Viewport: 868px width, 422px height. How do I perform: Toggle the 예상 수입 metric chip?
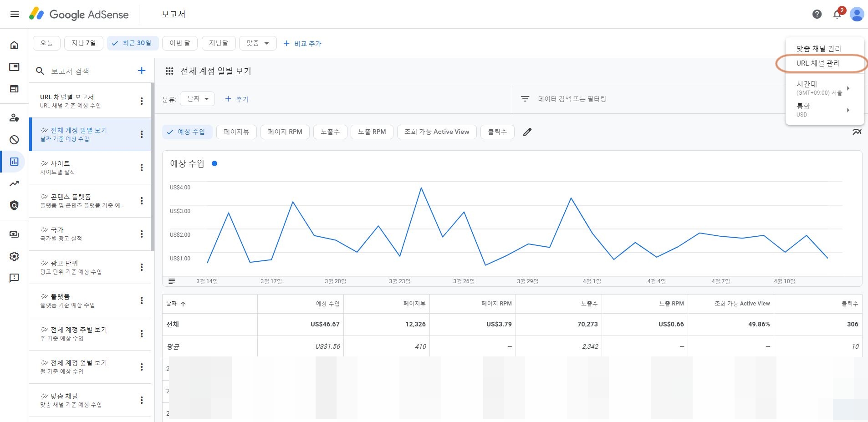coord(187,132)
